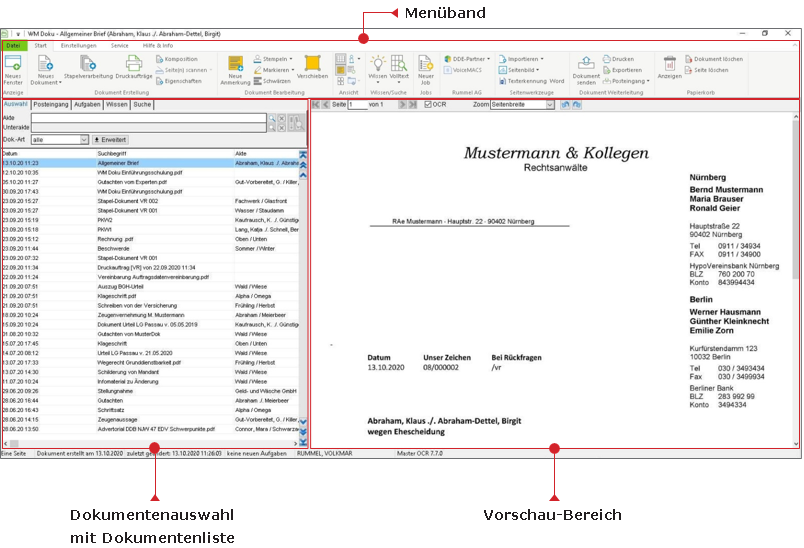This screenshot has height=548, width=804.
Task: Select row 'Gutachten vom Experten.pdf'
Action: 151,182
